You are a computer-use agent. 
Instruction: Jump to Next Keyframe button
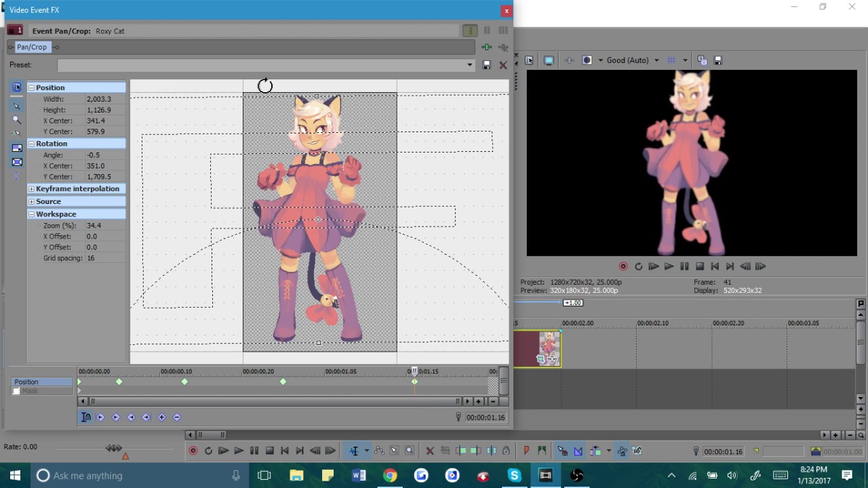pos(131,418)
